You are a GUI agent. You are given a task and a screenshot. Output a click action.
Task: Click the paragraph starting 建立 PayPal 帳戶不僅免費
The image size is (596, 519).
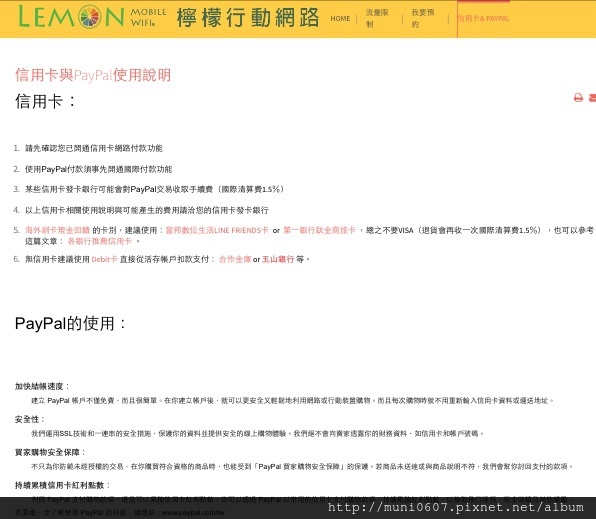click(293, 400)
